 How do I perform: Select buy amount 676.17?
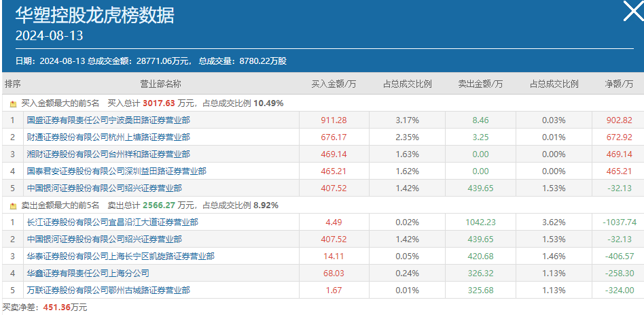334,137
